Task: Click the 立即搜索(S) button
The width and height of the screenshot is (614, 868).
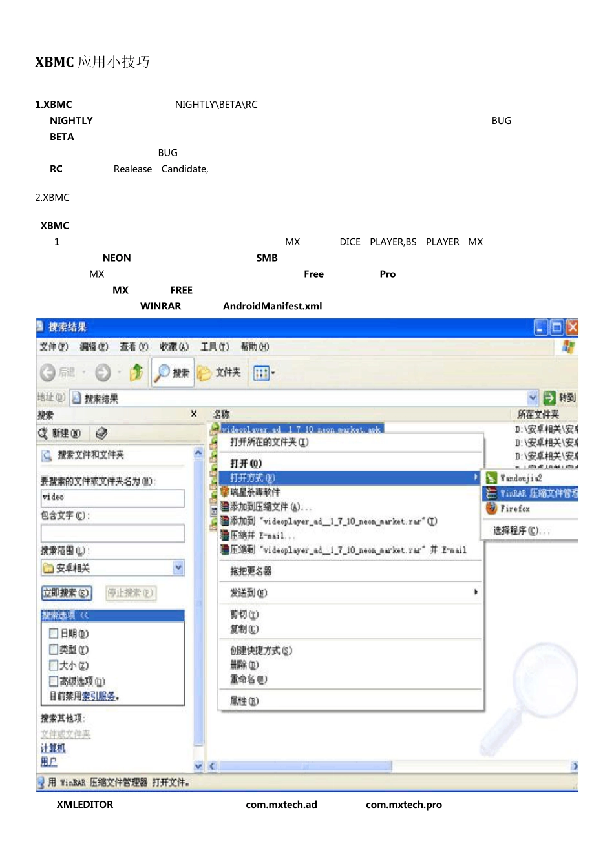Action: (67, 593)
